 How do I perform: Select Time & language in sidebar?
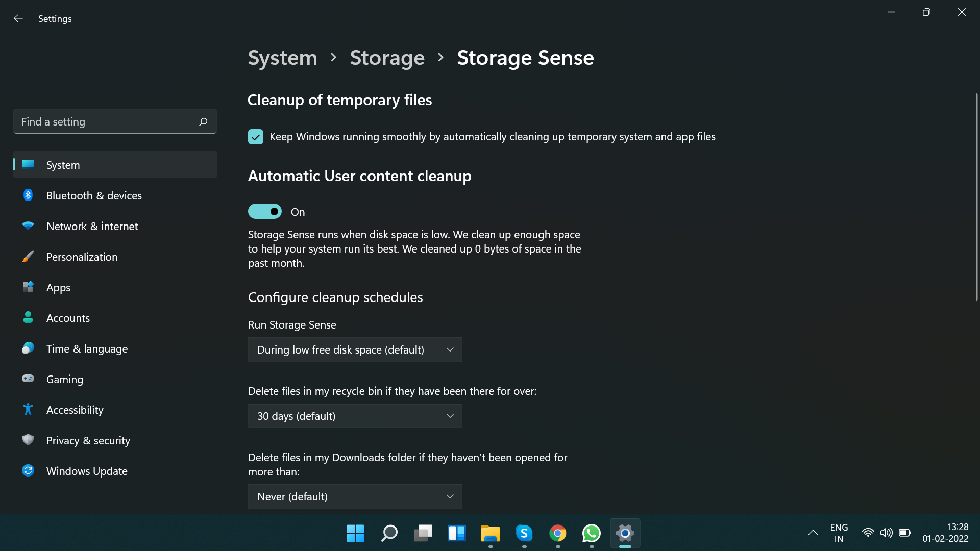[87, 348]
